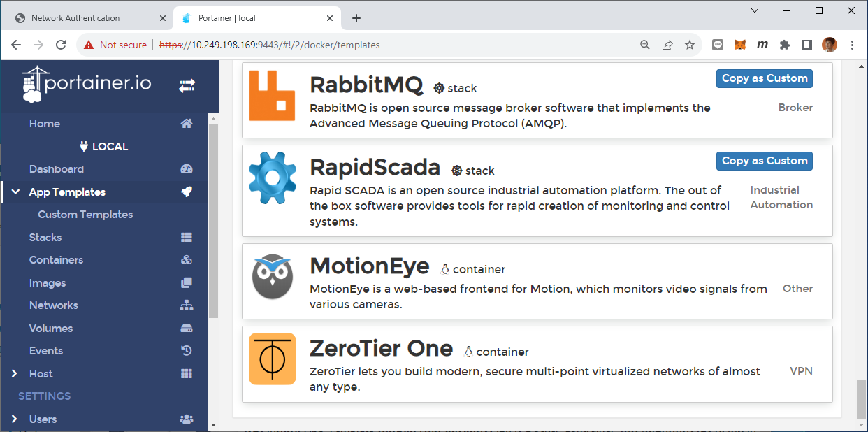
Task: Go back to previous page
Action: point(16,45)
